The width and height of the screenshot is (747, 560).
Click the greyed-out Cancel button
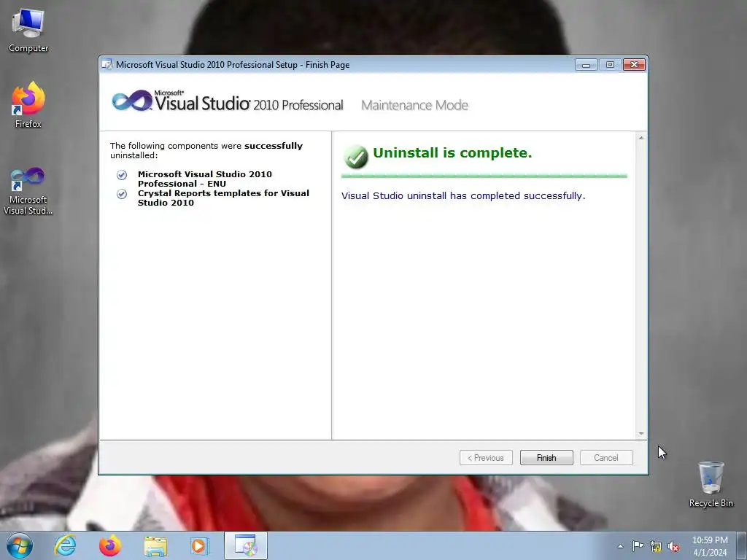pos(606,458)
